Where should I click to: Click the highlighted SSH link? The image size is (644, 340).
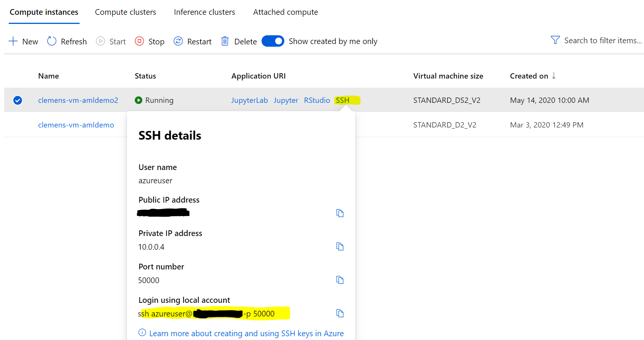[x=343, y=100]
